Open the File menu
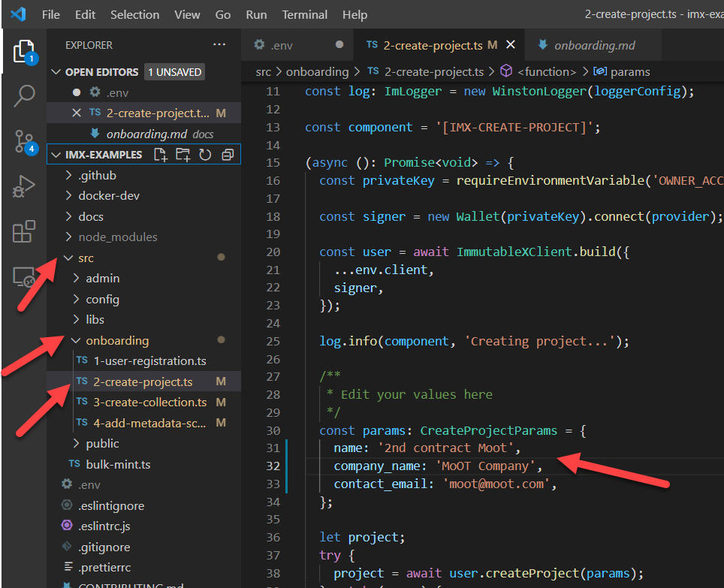Viewport: 724px width, 588px height. [51, 15]
